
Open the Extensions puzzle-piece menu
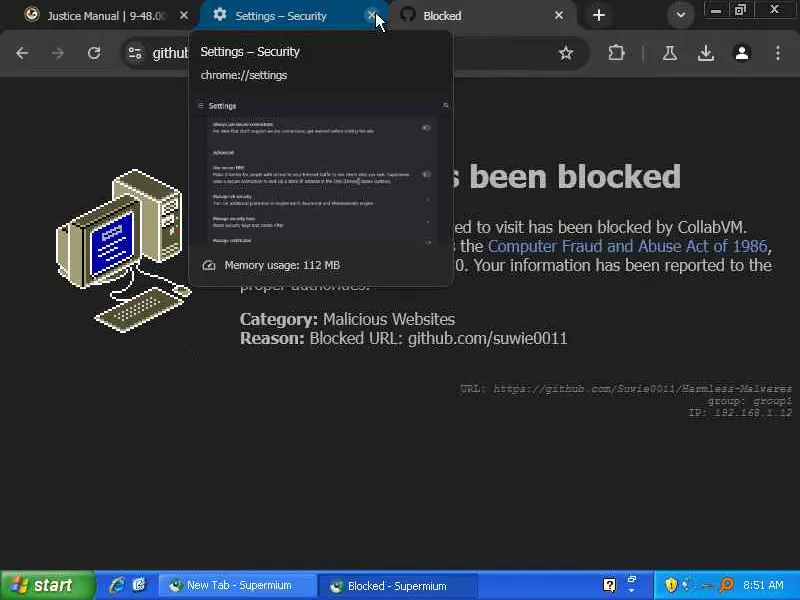(x=616, y=53)
